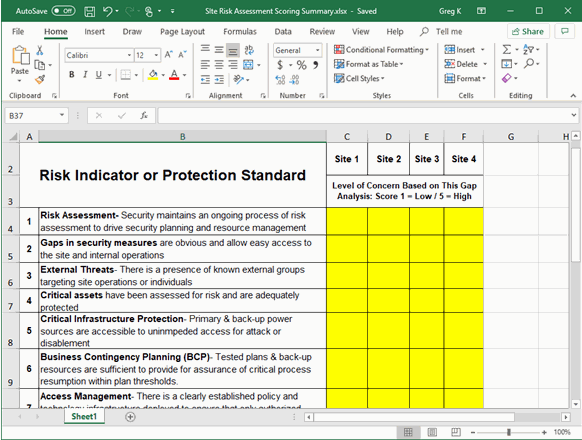
Task: Insert a function with fx icon
Action: click(144, 115)
